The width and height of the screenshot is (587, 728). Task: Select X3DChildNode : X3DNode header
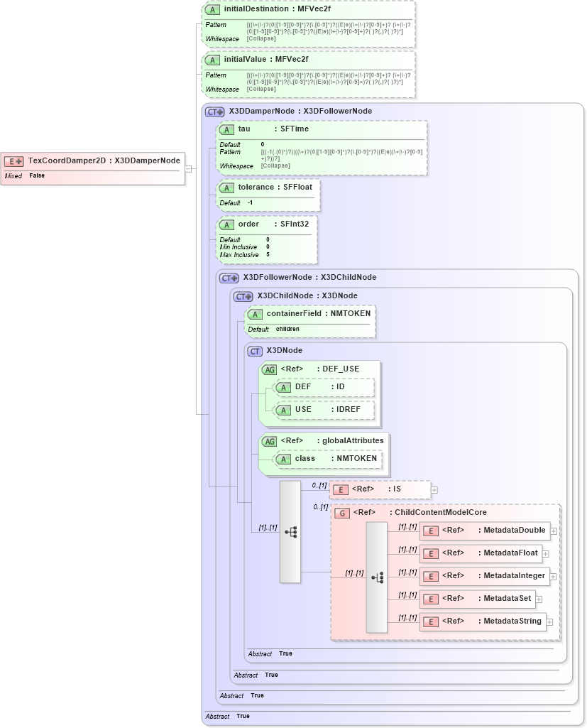[307, 295]
